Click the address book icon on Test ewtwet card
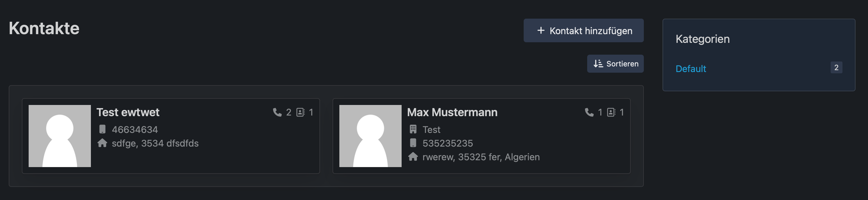 300,112
